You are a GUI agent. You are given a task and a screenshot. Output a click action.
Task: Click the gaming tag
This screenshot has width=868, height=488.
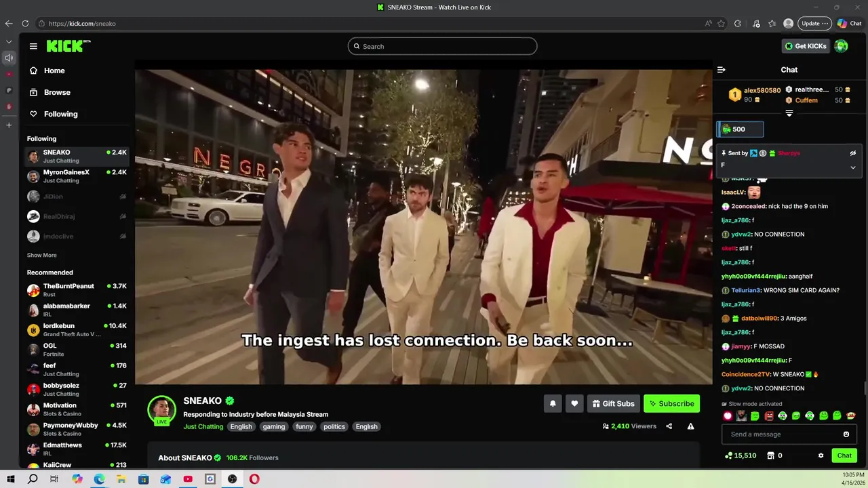click(274, 426)
